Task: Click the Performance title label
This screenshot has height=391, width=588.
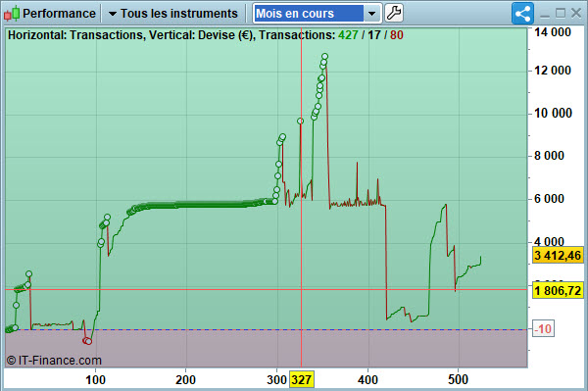Action: point(59,14)
